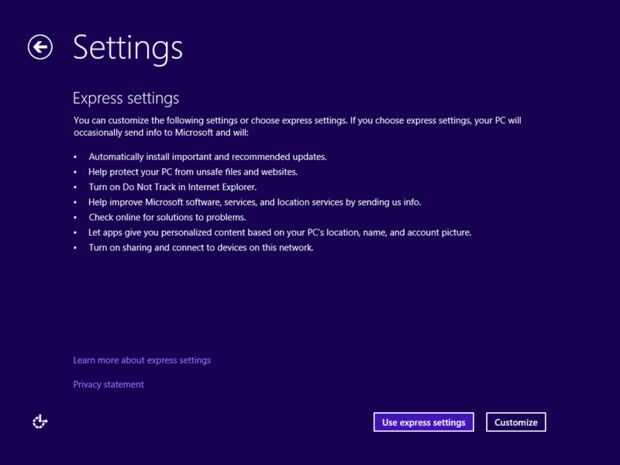
Task: Click bullet marker beside "Turn on sharing"
Action: 76,247
